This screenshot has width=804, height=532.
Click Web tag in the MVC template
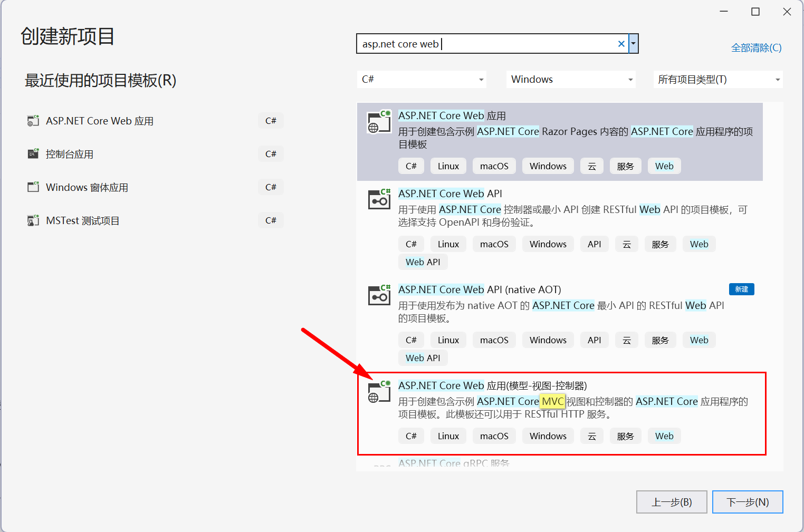664,436
